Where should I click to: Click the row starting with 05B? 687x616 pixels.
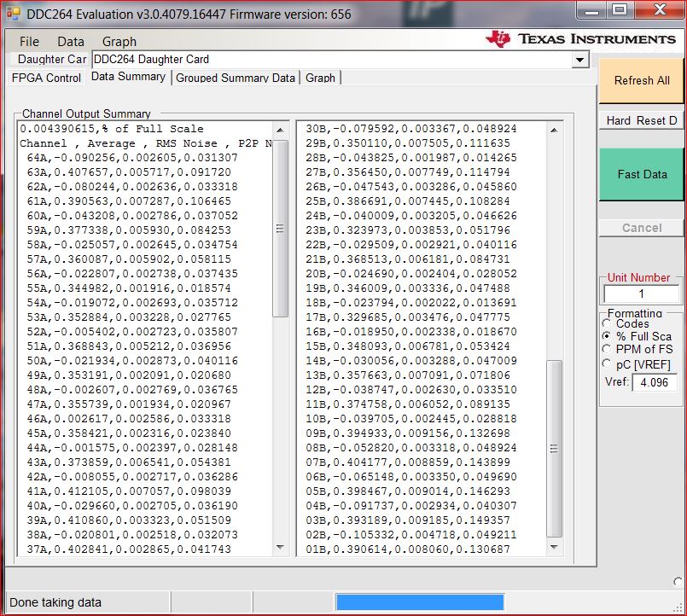(408, 491)
